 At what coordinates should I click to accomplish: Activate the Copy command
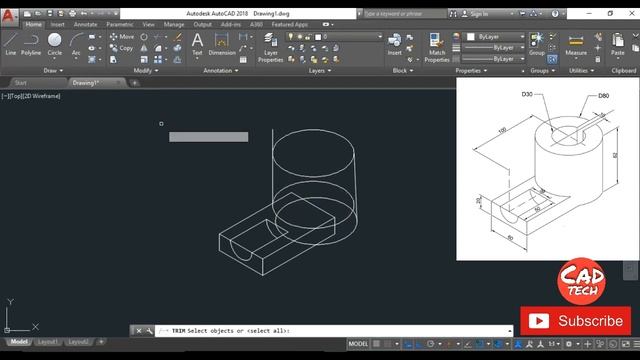pos(121,48)
